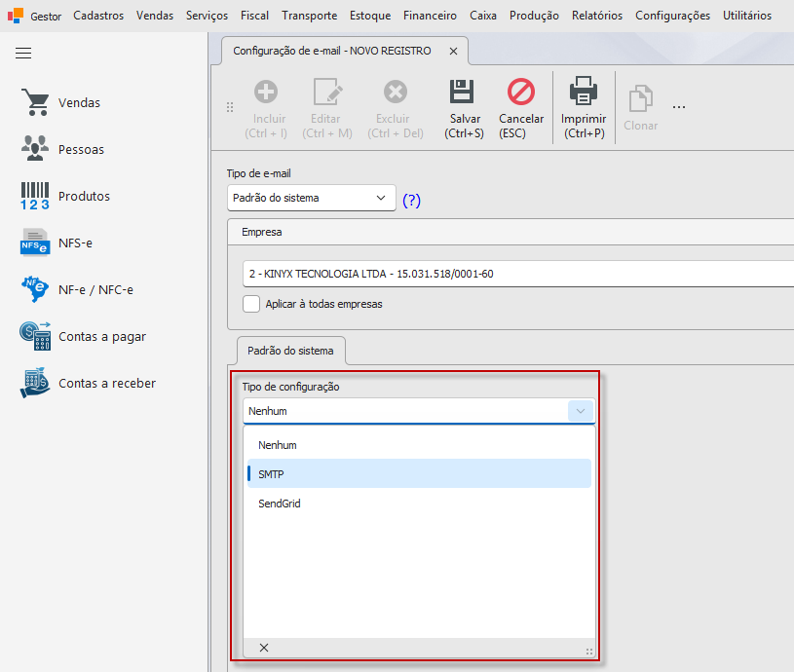794x672 pixels.
Task: Open the toolbar overflow ellipsis
Action: pyautogui.click(x=679, y=107)
